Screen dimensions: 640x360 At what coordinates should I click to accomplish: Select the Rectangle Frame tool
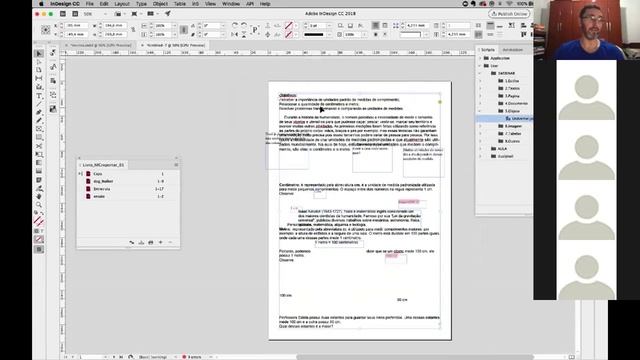tap(39, 129)
